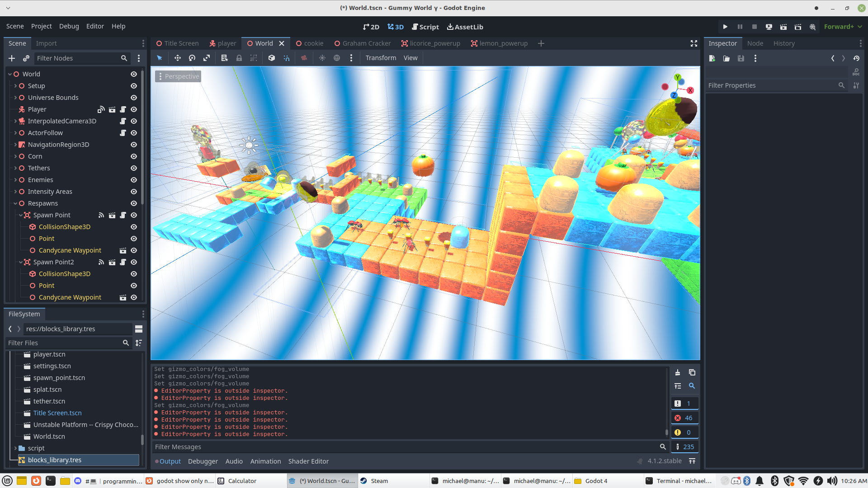Hide the NavigationRegion3D node
Screen dimensions: 868x488
[134, 145]
